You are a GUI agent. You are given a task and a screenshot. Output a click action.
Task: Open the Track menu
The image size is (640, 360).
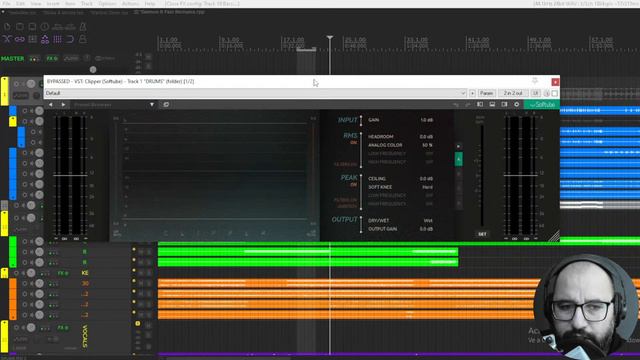[x=87, y=4]
